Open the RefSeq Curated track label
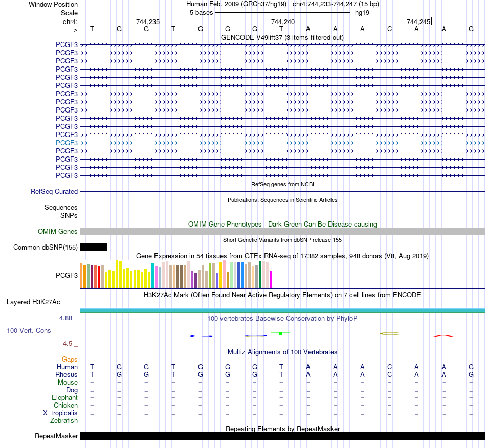The width and height of the screenshot is (486, 448). pyautogui.click(x=54, y=191)
